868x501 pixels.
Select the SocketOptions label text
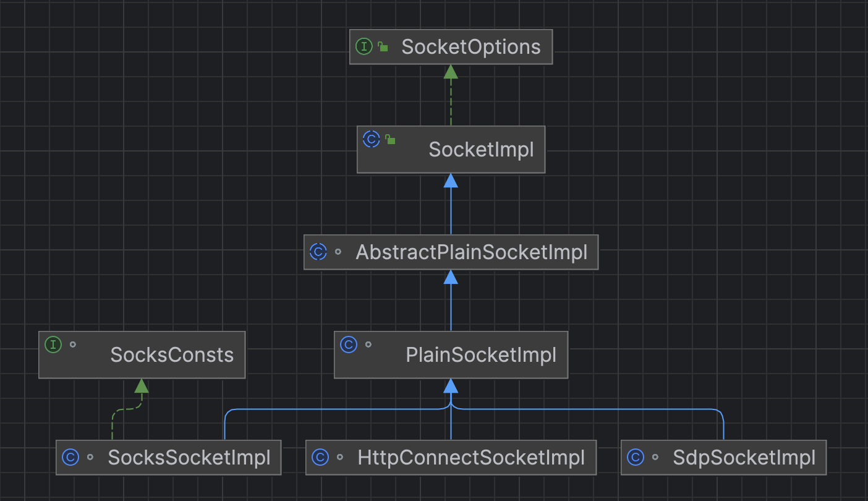(x=470, y=47)
